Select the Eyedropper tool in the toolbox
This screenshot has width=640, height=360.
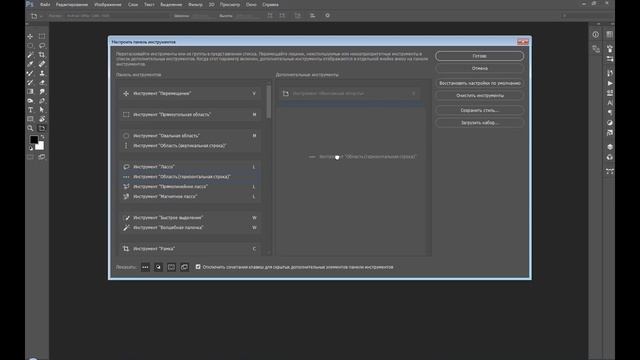point(30,64)
